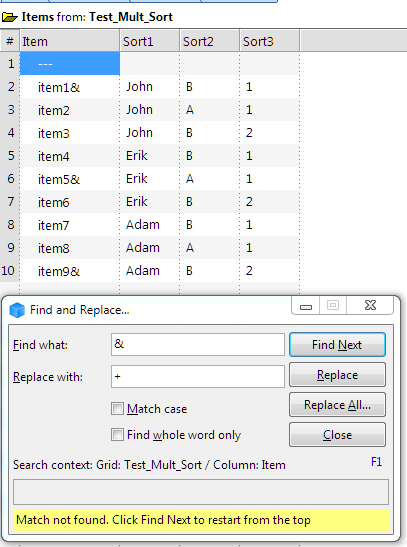Image resolution: width=407 pixels, height=547 pixels.
Task: Click the blue cube Find and Replace icon
Action: 17,310
